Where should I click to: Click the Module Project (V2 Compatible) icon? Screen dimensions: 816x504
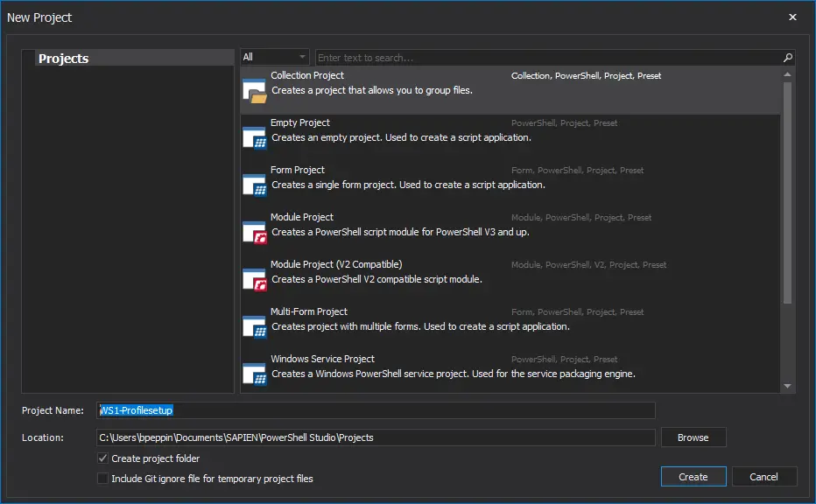(255, 280)
